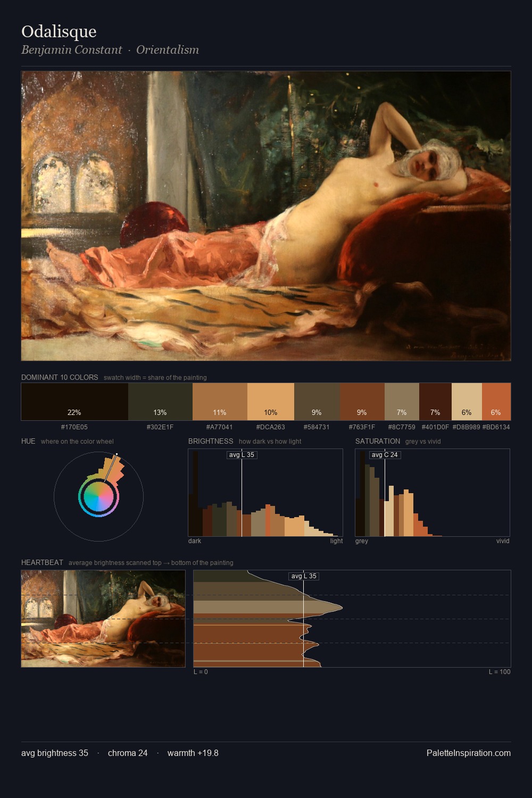The height and width of the screenshot is (798, 532).
Task: Click the '#8C7759' hex code text
Action: point(402,427)
